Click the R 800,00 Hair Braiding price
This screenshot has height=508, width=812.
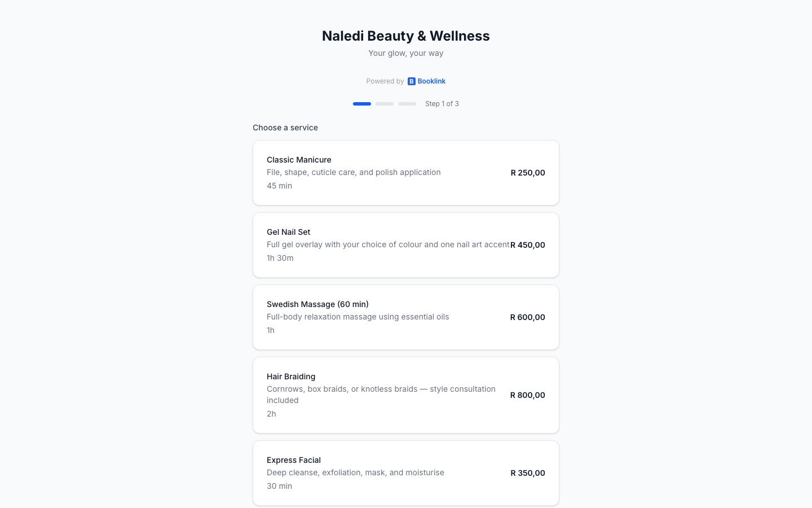[528, 395]
